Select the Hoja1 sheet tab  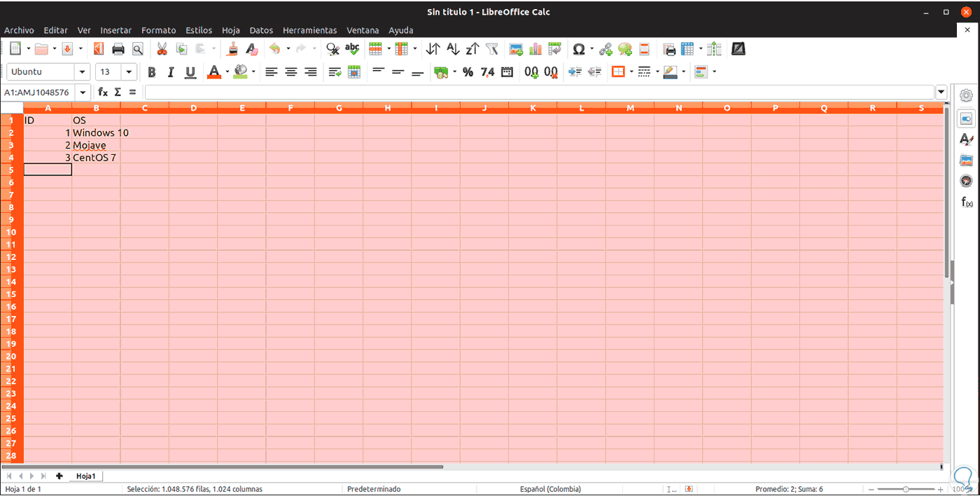point(85,476)
